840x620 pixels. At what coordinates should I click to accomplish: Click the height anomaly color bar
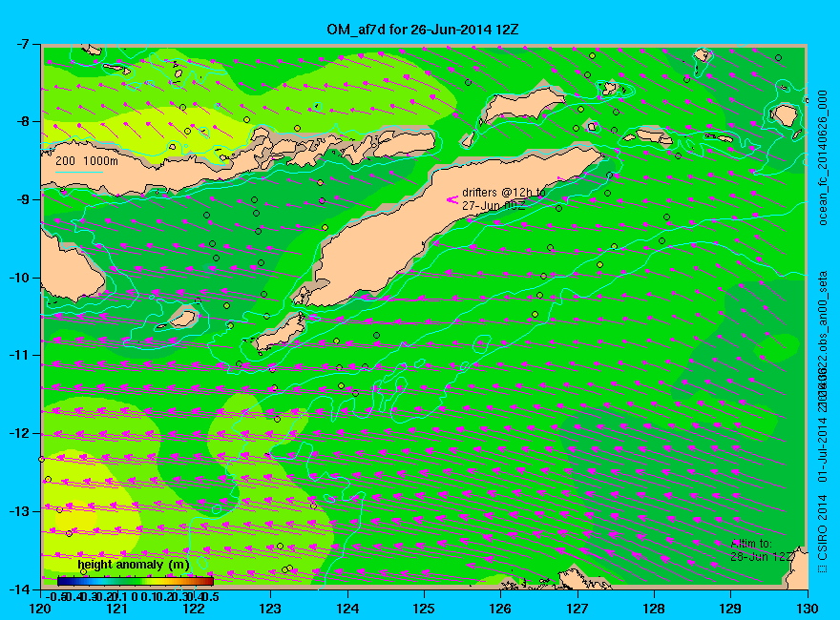point(135,581)
